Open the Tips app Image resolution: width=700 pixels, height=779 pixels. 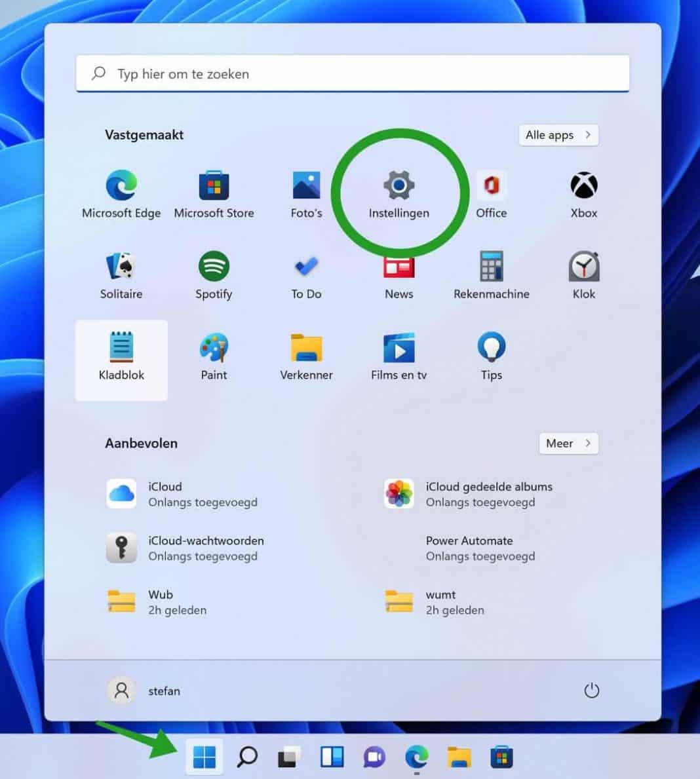tap(491, 357)
